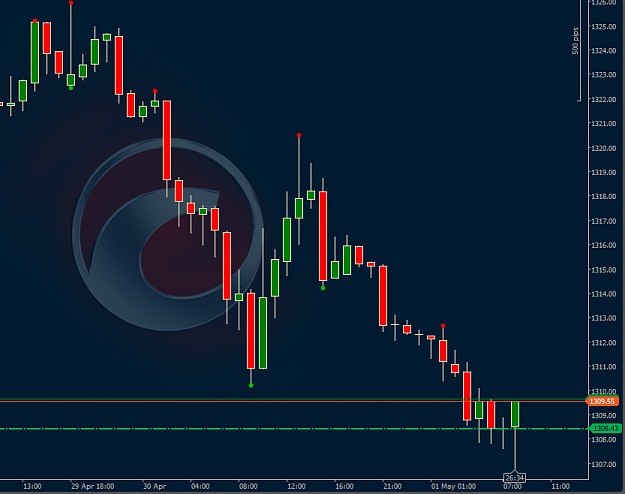625x494 pixels.
Task: Click the 16:00 time axis label
Action: 344,486
